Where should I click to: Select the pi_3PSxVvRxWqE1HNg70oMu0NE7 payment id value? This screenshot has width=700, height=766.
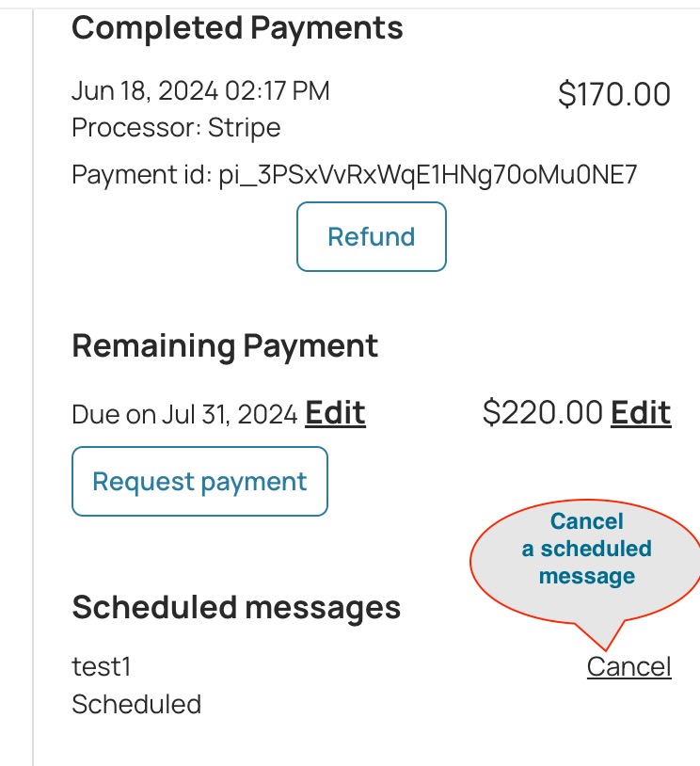click(428, 175)
